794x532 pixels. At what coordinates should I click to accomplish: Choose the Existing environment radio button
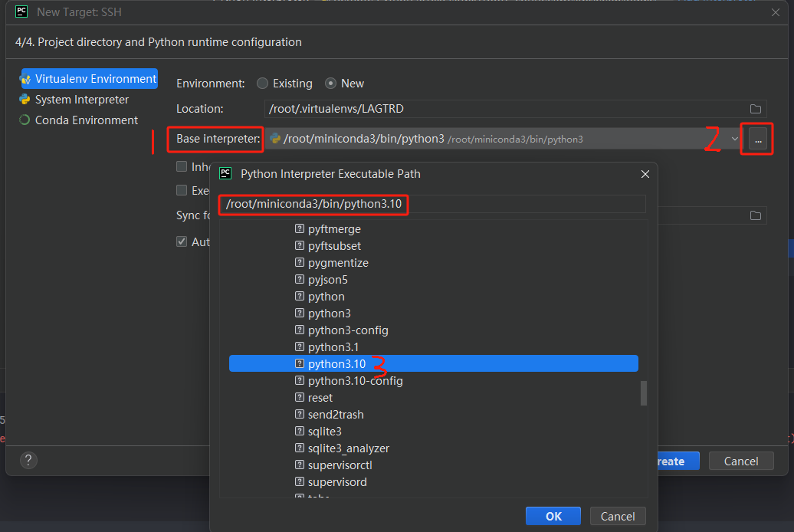(262, 83)
